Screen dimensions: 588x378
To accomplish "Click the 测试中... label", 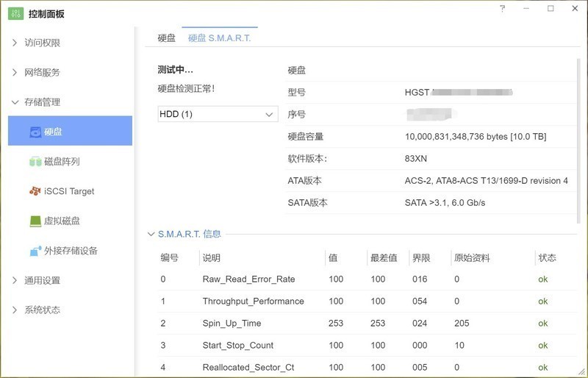I will (175, 70).
